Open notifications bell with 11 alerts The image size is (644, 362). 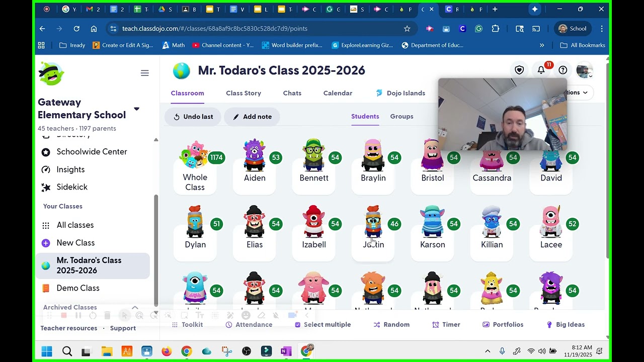click(541, 70)
